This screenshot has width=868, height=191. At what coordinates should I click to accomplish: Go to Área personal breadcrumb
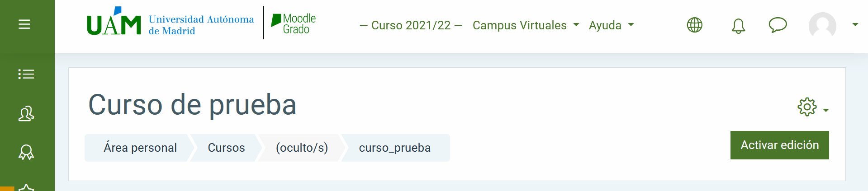140,148
